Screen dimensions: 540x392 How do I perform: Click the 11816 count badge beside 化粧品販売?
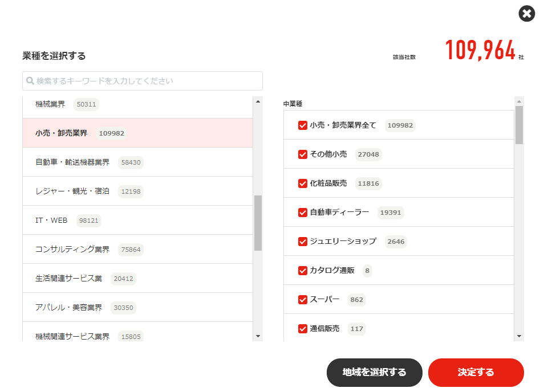(368, 183)
